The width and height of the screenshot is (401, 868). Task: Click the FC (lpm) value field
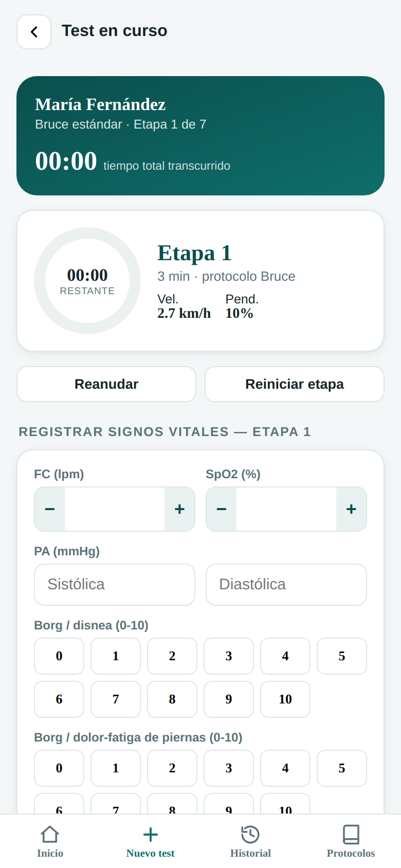[115, 509]
